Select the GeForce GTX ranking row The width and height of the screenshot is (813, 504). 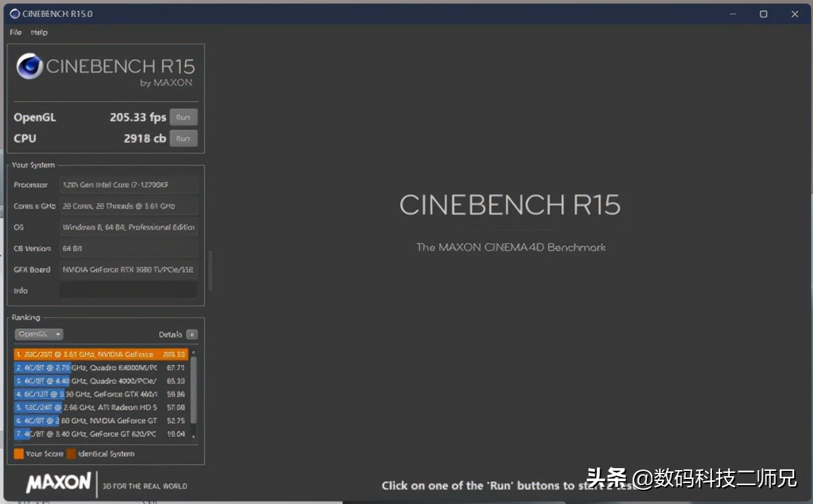100,394
